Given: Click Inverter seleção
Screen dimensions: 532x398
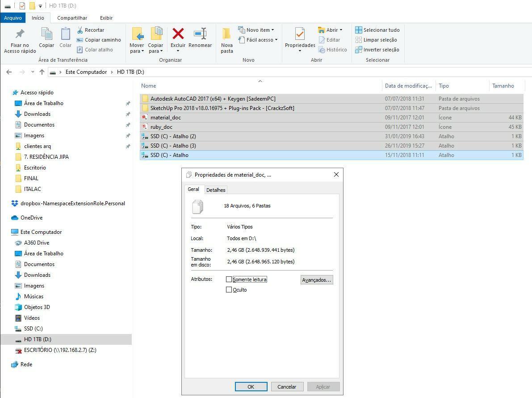Looking at the screenshot, I should coord(377,50).
